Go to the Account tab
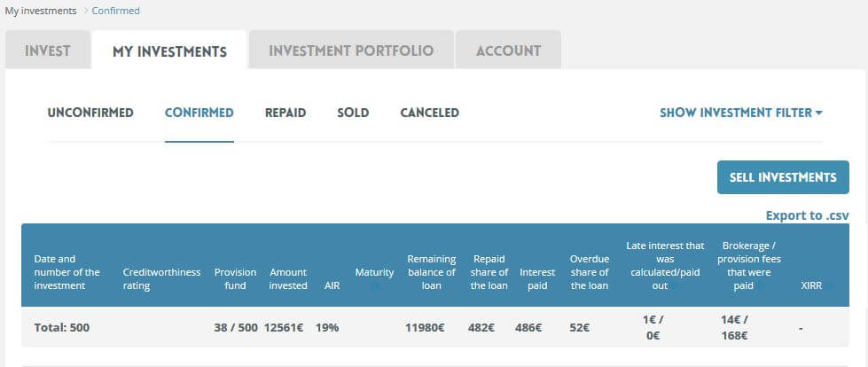This screenshot has height=367, width=868. (x=508, y=51)
